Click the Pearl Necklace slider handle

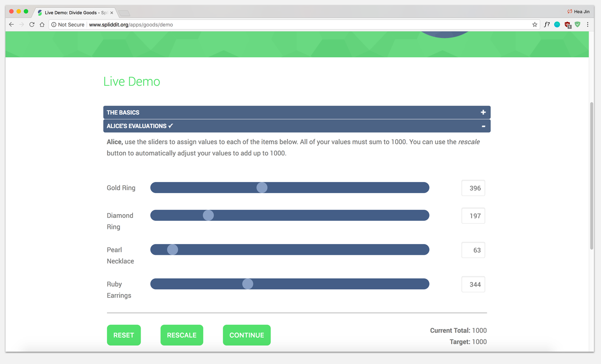click(x=172, y=249)
